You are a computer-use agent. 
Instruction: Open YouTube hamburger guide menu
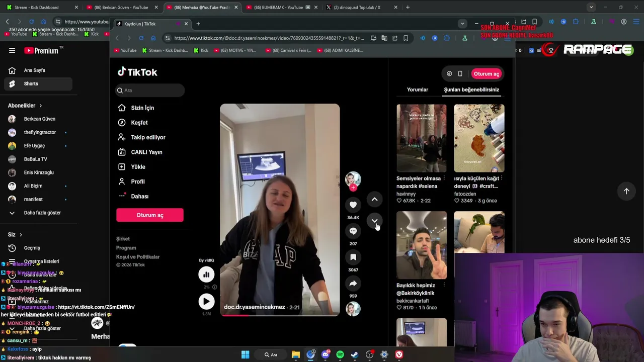coord(12,50)
